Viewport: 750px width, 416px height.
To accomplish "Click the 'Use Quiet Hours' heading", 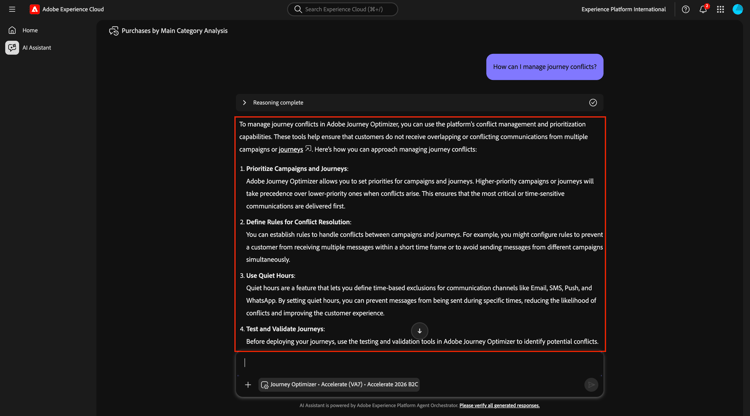I will 270,275.
